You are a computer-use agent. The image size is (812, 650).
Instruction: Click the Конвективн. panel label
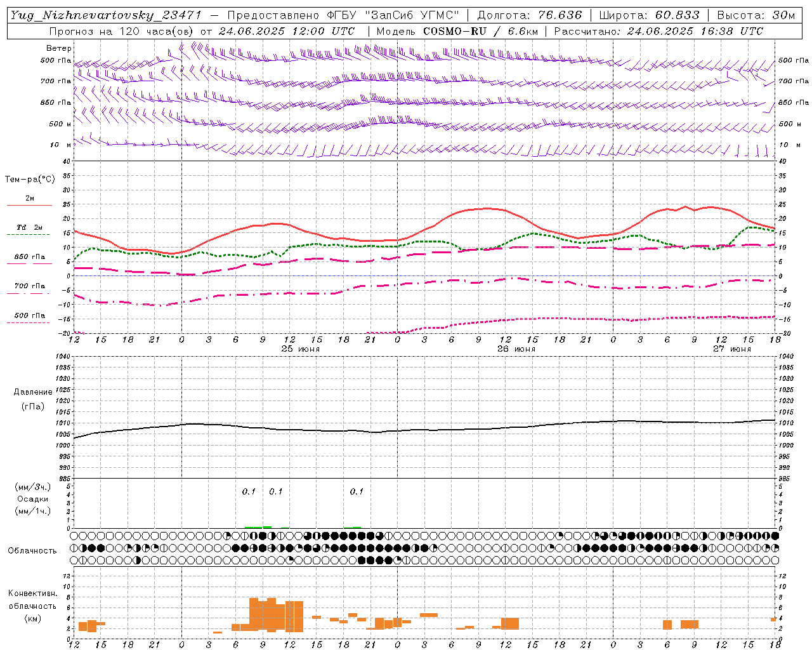(x=32, y=594)
